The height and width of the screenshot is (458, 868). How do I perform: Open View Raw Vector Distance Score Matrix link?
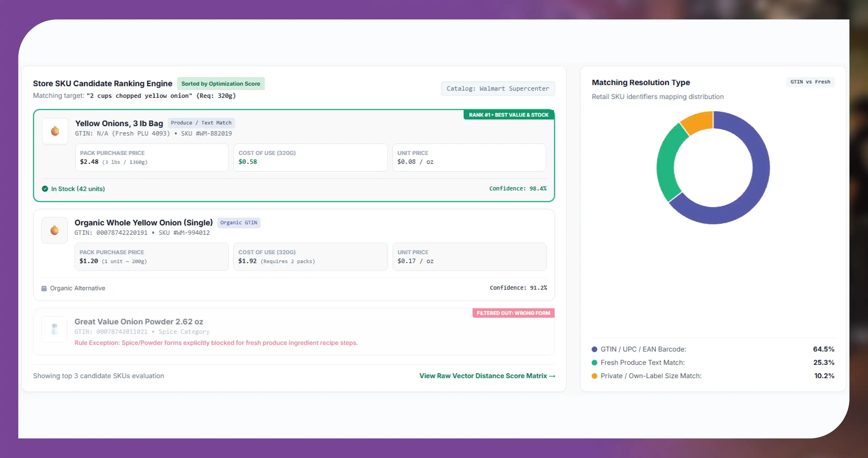tap(487, 376)
